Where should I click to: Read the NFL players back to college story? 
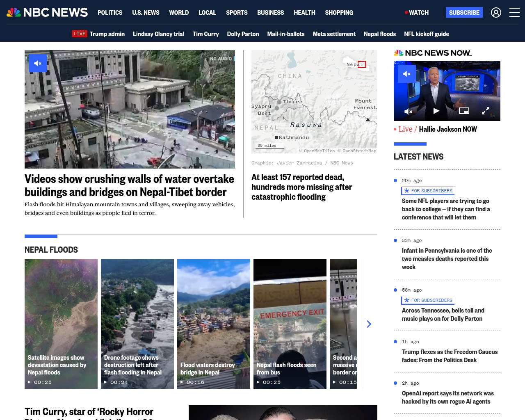pos(446,209)
